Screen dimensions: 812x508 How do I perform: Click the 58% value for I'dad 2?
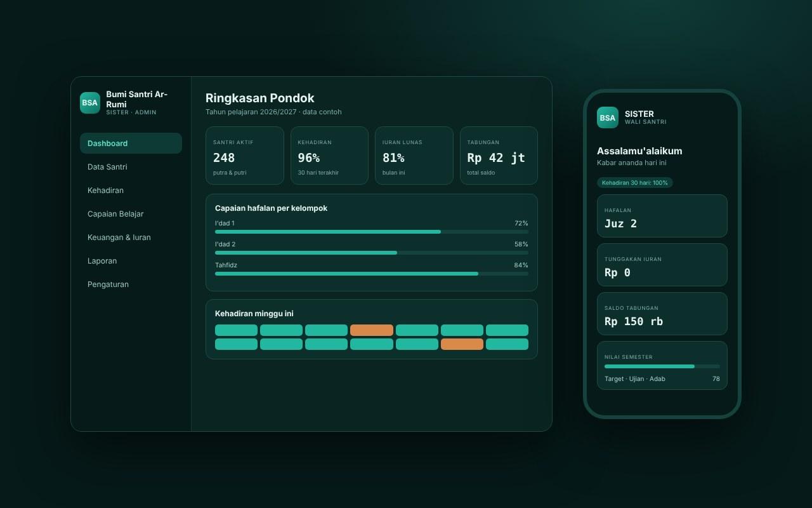pyautogui.click(x=521, y=244)
